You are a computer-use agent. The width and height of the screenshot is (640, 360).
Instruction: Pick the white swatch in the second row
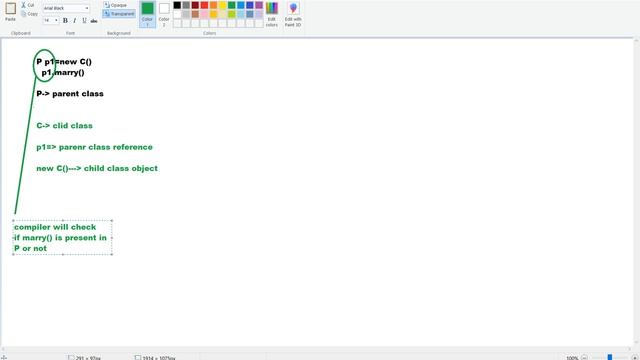point(177,14)
